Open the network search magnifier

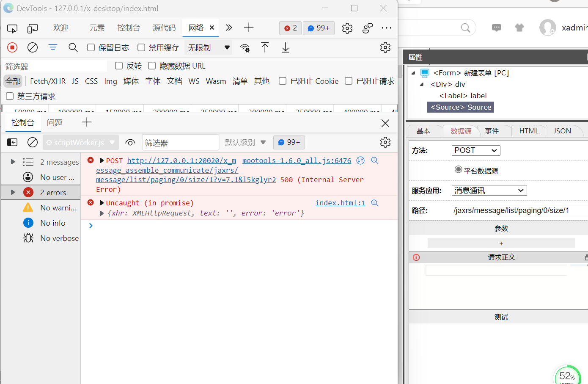coord(73,47)
